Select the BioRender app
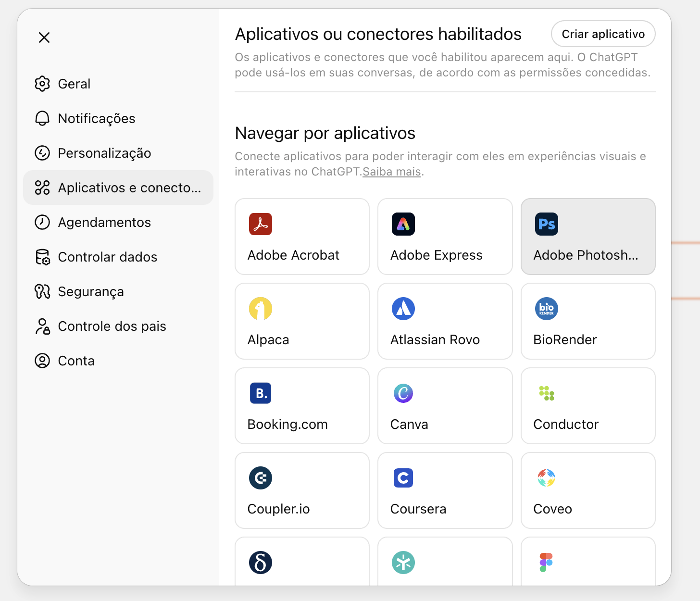 [587, 321]
